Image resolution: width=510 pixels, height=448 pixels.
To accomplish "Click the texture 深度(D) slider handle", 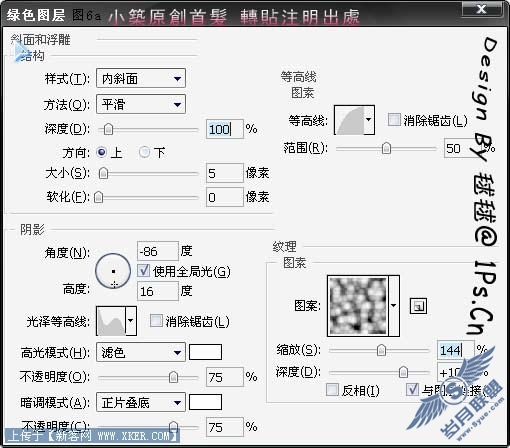I will (403, 372).
